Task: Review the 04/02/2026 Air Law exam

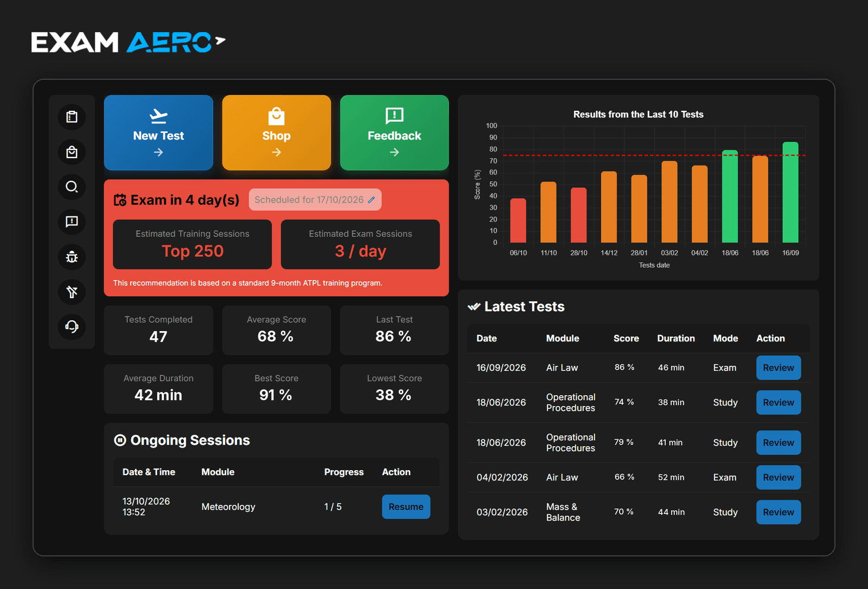Action: 778,477
